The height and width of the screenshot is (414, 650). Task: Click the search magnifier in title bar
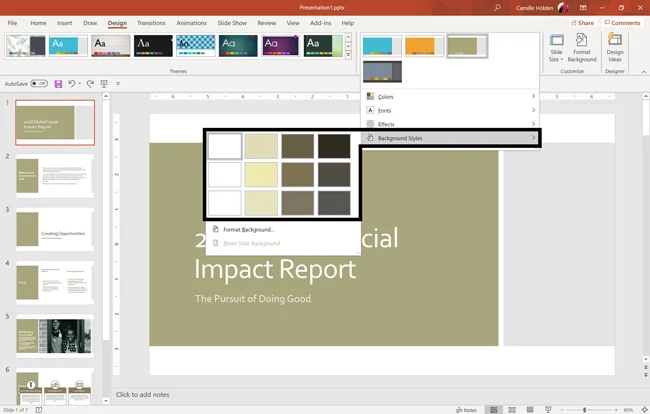(x=497, y=7)
